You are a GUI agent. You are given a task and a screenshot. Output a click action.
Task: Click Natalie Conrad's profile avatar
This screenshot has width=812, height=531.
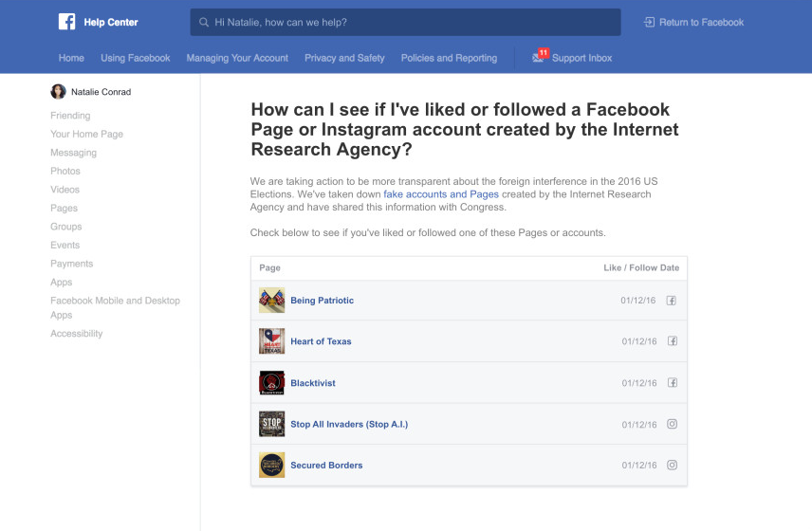(x=58, y=92)
